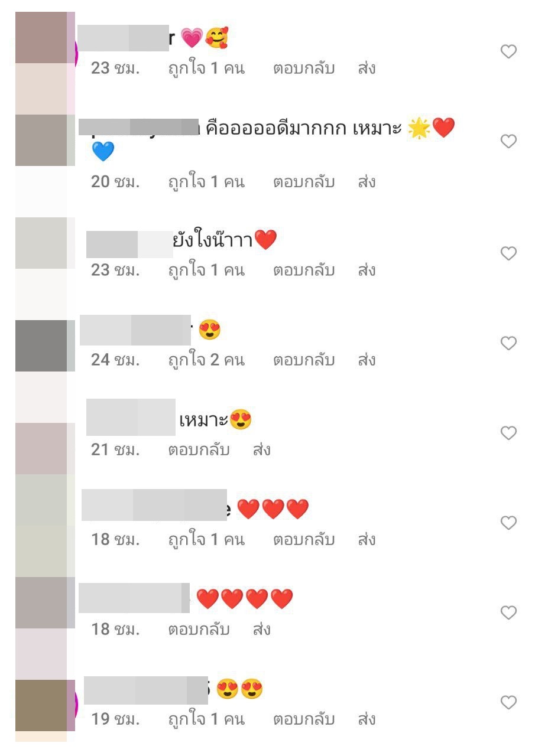Send the four red hearts comment
Screen dimensions: 548x756
(x=262, y=630)
